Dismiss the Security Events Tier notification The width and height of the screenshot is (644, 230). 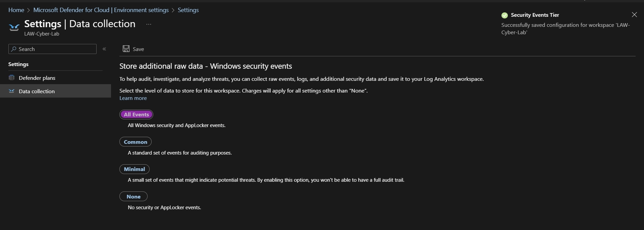click(634, 15)
